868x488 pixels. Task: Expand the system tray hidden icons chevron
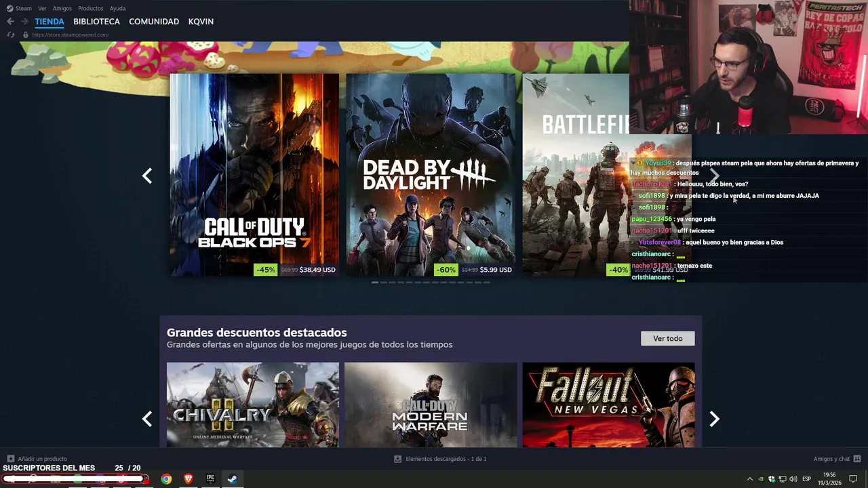(x=749, y=479)
